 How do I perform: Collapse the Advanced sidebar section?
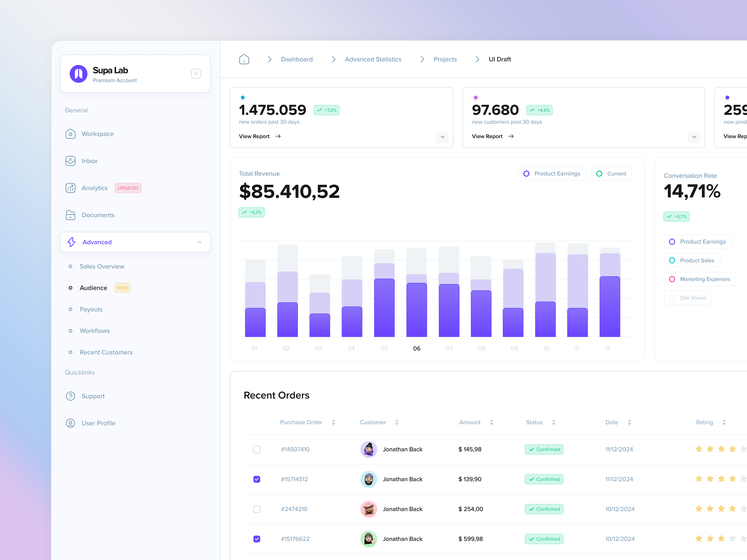pos(200,242)
